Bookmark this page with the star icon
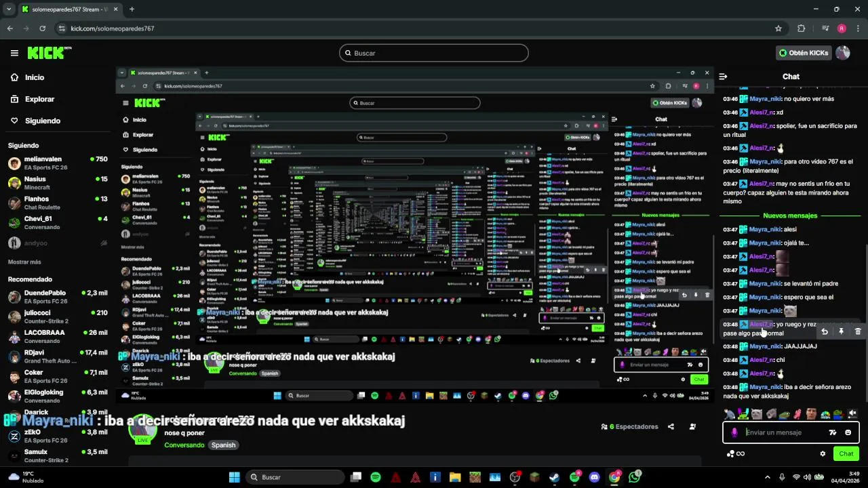This screenshot has width=868, height=488. tap(778, 28)
